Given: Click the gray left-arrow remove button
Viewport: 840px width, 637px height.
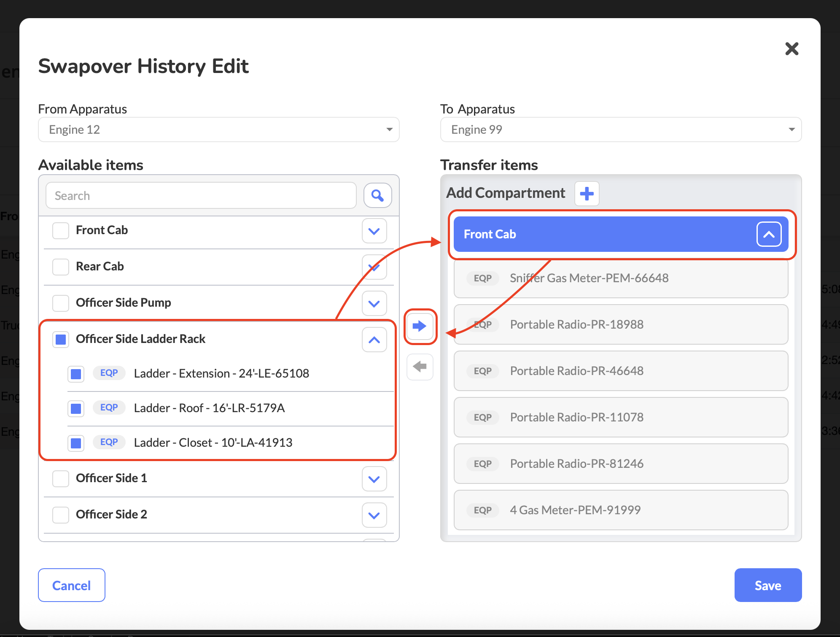Looking at the screenshot, I should 420,367.
